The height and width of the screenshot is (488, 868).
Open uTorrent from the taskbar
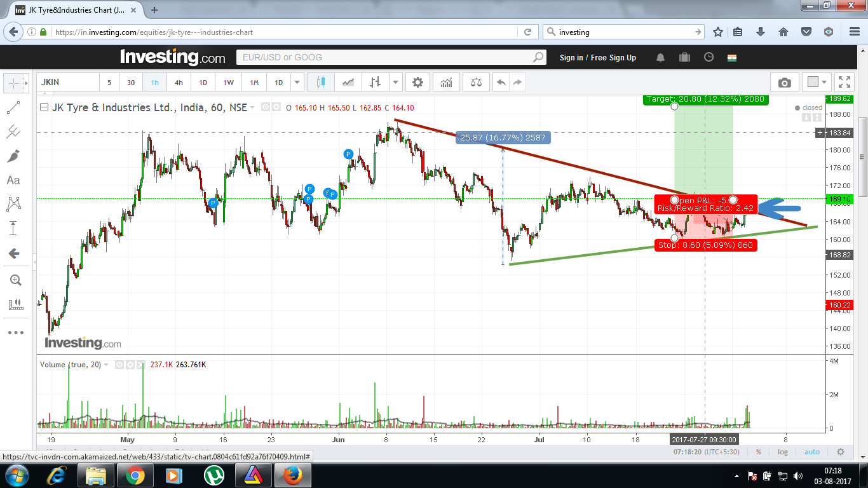[214, 475]
